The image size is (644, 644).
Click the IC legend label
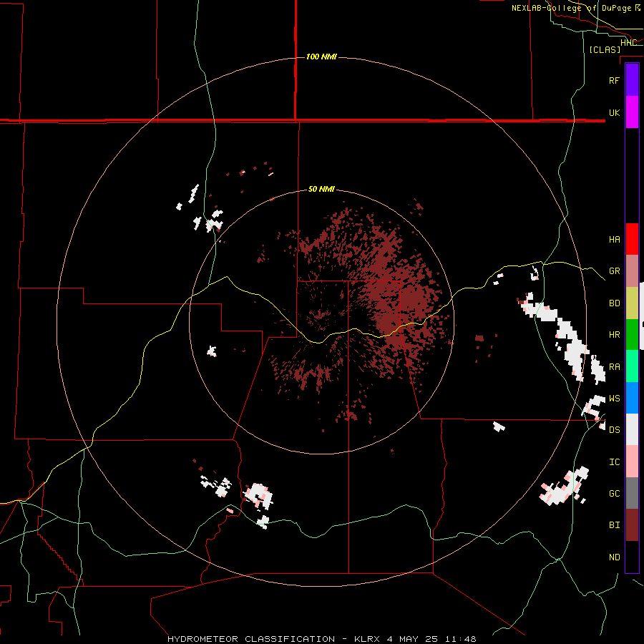614,462
